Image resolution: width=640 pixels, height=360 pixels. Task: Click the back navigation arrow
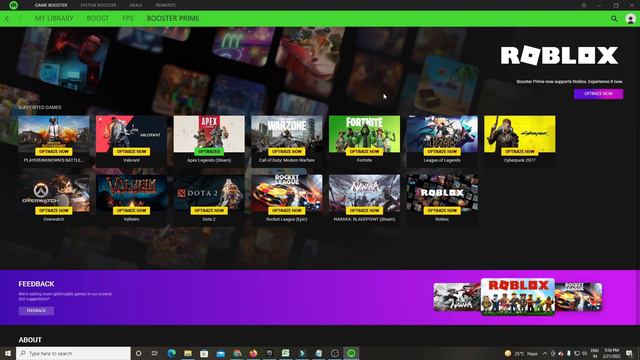point(7,19)
